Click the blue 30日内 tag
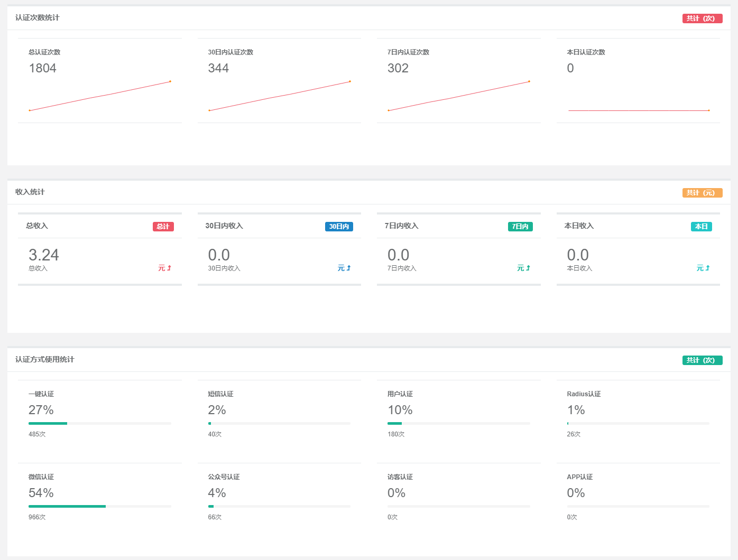This screenshot has height=560, width=738. coord(339,227)
